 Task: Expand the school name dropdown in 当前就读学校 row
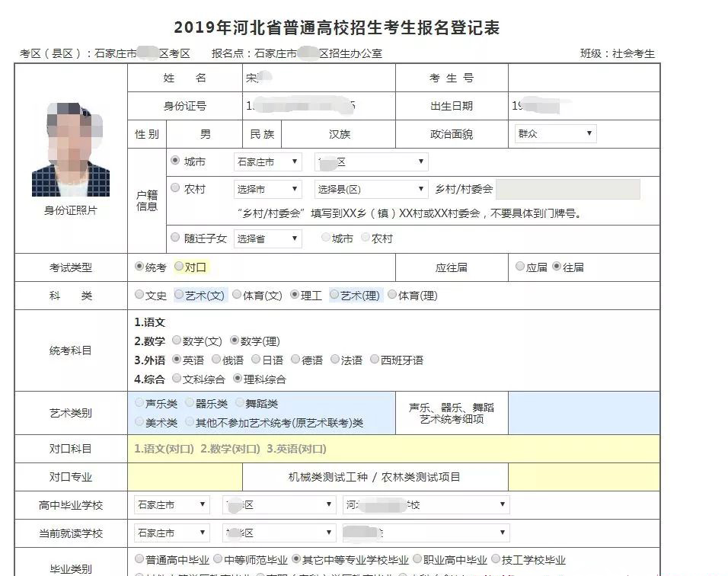pyautogui.click(x=426, y=533)
